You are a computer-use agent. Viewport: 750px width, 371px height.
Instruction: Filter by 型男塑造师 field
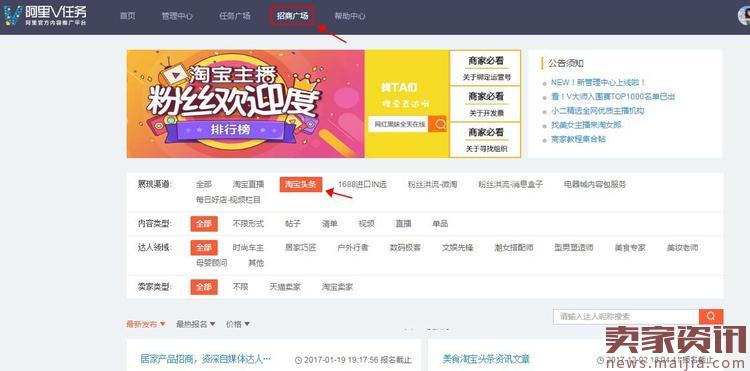coord(574,248)
